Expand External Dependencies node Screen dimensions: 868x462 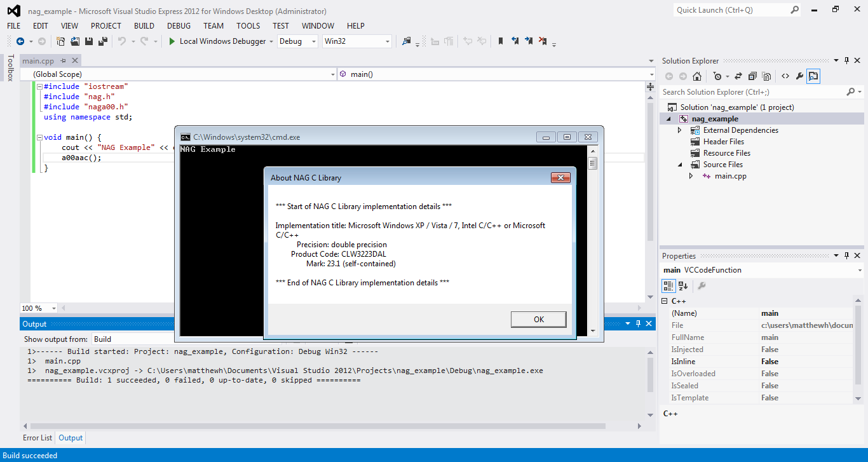coord(679,130)
